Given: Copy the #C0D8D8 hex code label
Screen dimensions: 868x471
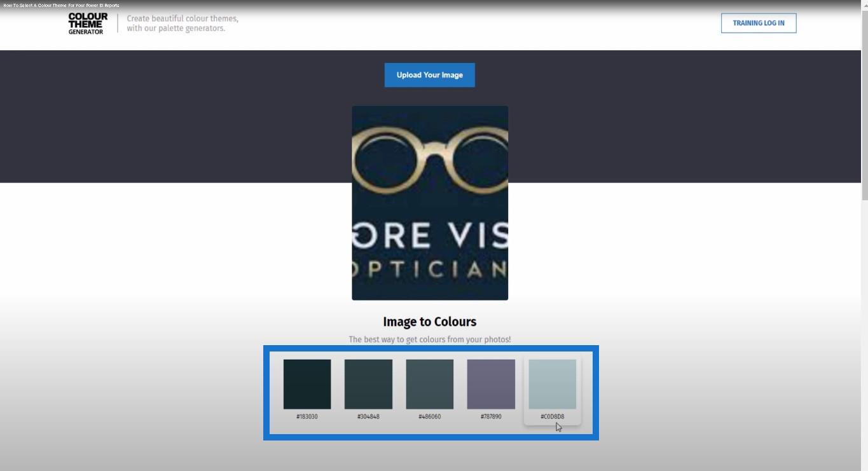Looking at the screenshot, I should click(553, 417).
